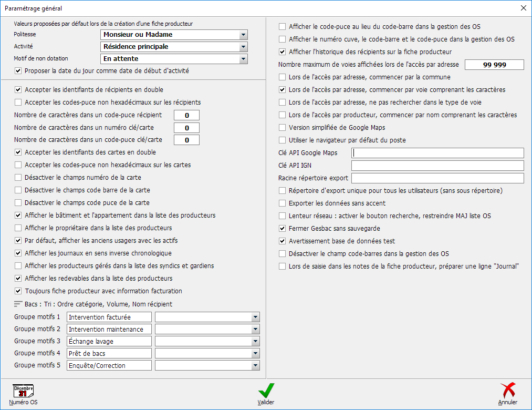Select the 'Échange lavage' group text field
The image size is (532, 410).
tap(109, 341)
